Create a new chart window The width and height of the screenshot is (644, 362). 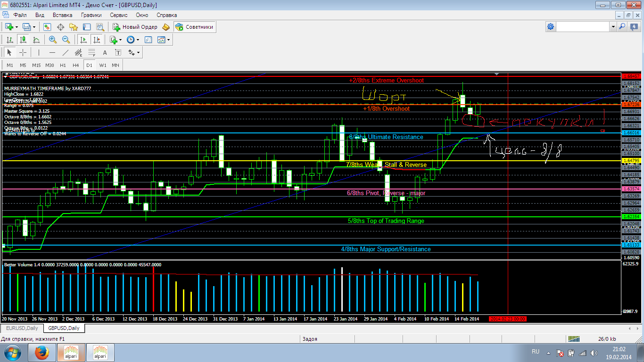9,27
